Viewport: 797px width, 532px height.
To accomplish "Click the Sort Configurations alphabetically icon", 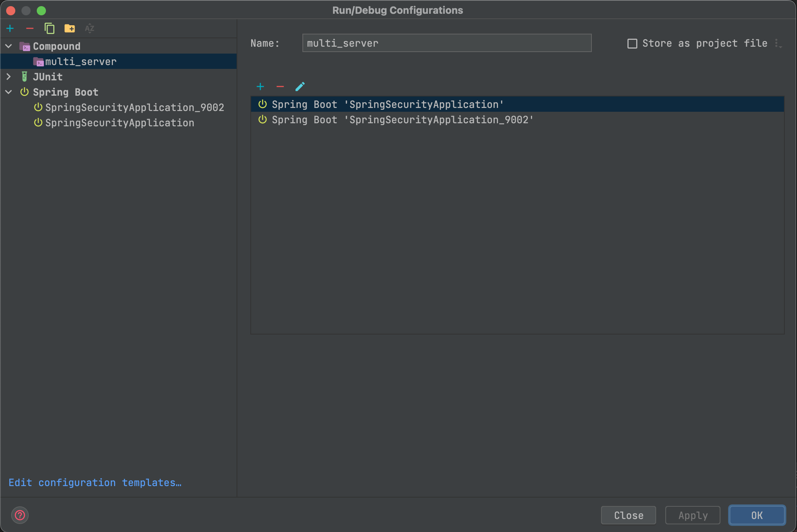I will click(90, 28).
